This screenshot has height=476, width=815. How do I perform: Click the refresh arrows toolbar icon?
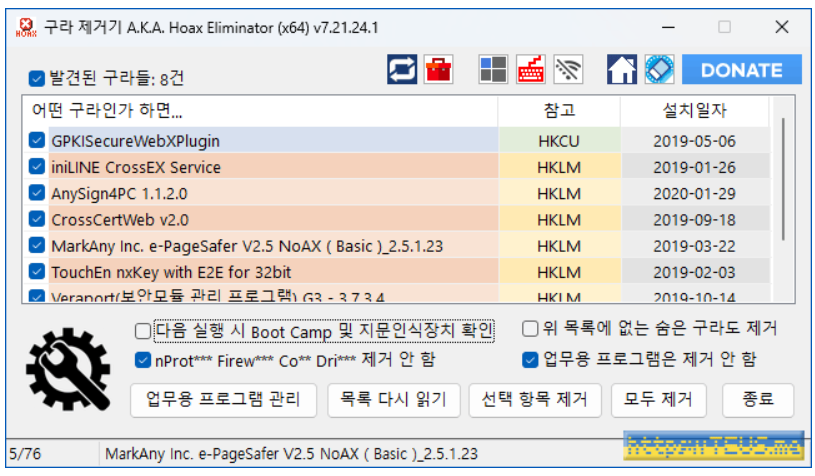[x=402, y=69]
